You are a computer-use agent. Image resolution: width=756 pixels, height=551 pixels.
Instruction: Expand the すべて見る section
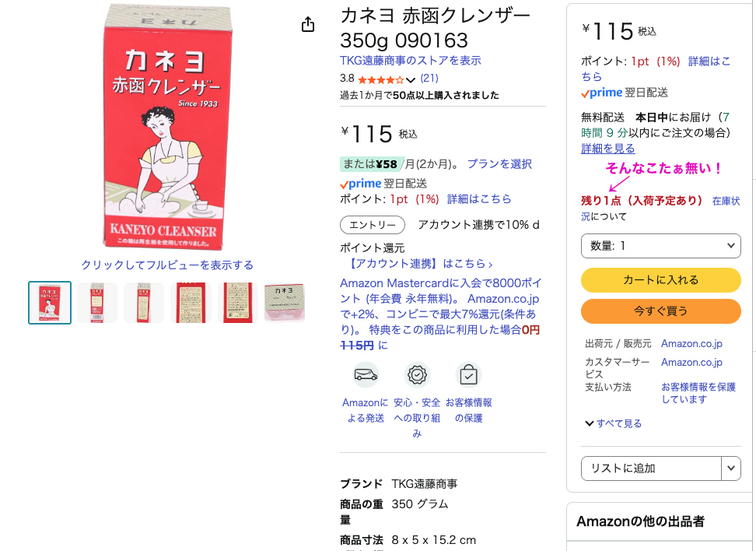pos(614,423)
